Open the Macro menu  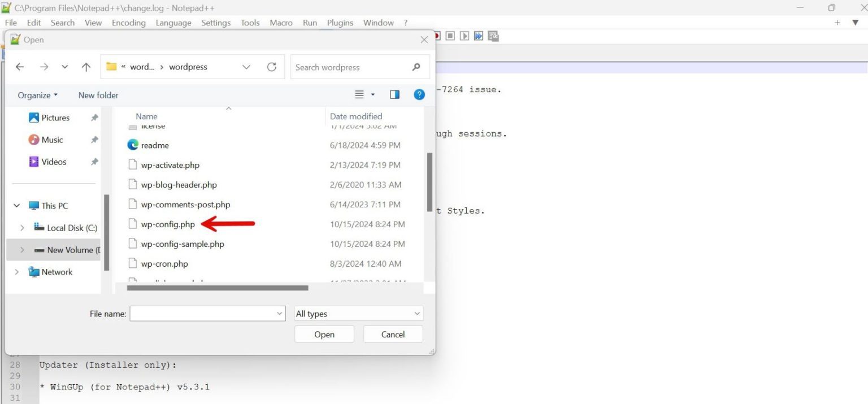[x=281, y=23]
